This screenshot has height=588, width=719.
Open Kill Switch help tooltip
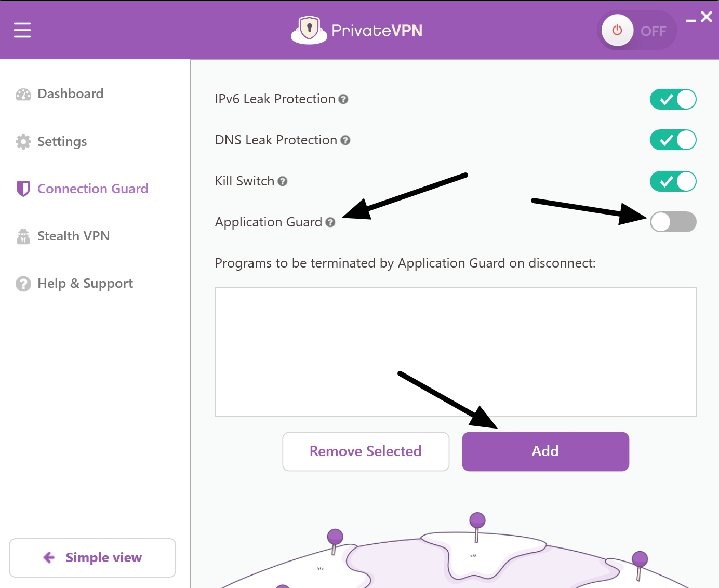[283, 181]
